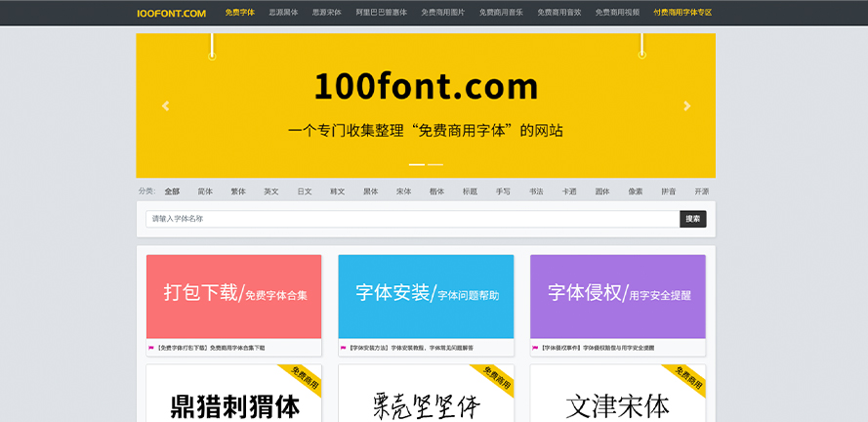Image resolution: width=868 pixels, height=422 pixels.
Task: Filter fonts by 韩文
Action: [x=338, y=191]
